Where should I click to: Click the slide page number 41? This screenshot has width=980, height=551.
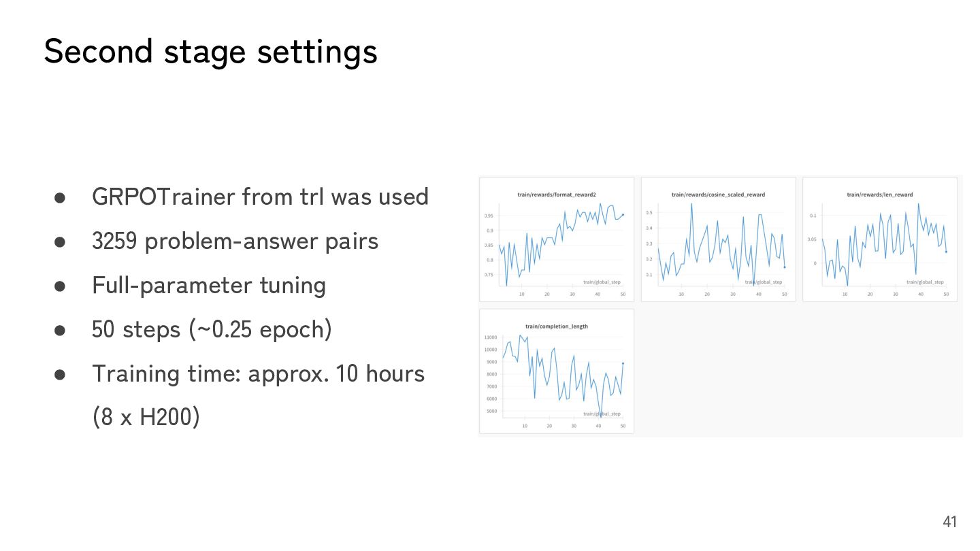(x=949, y=522)
